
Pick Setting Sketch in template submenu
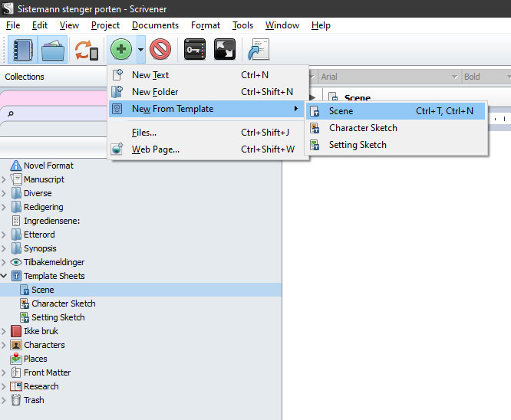pos(396,145)
